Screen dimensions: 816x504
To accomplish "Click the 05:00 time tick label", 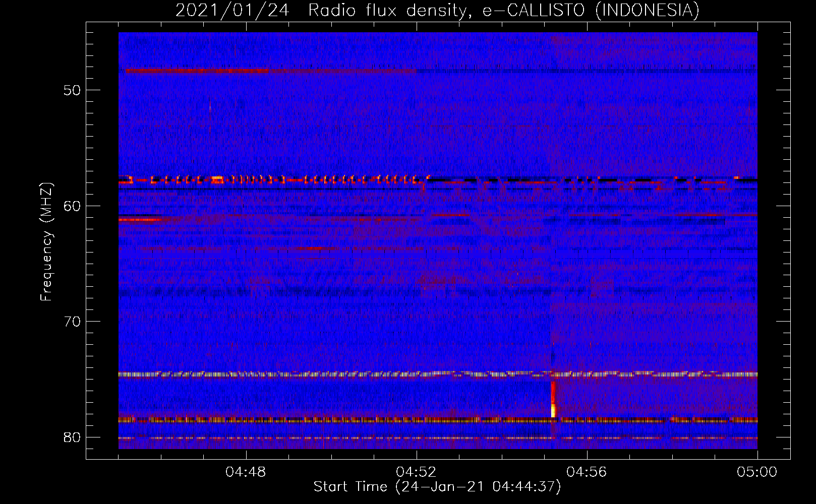I will point(757,472).
